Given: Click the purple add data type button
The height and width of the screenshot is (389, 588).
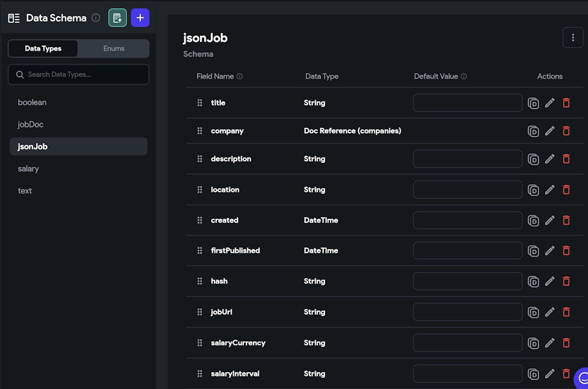Looking at the screenshot, I should click(140, 18).
